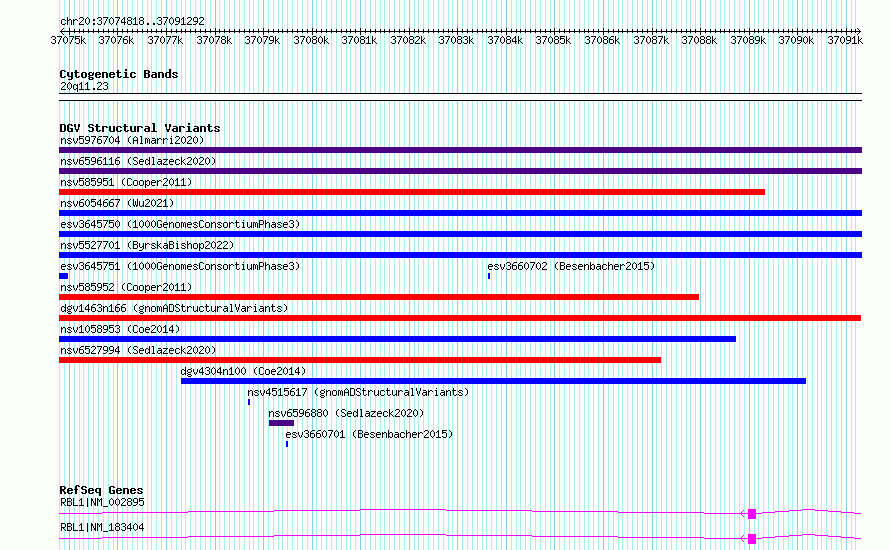Open the nsv4515617 (gnomADStructuralVariants) label

pos(358,392)
